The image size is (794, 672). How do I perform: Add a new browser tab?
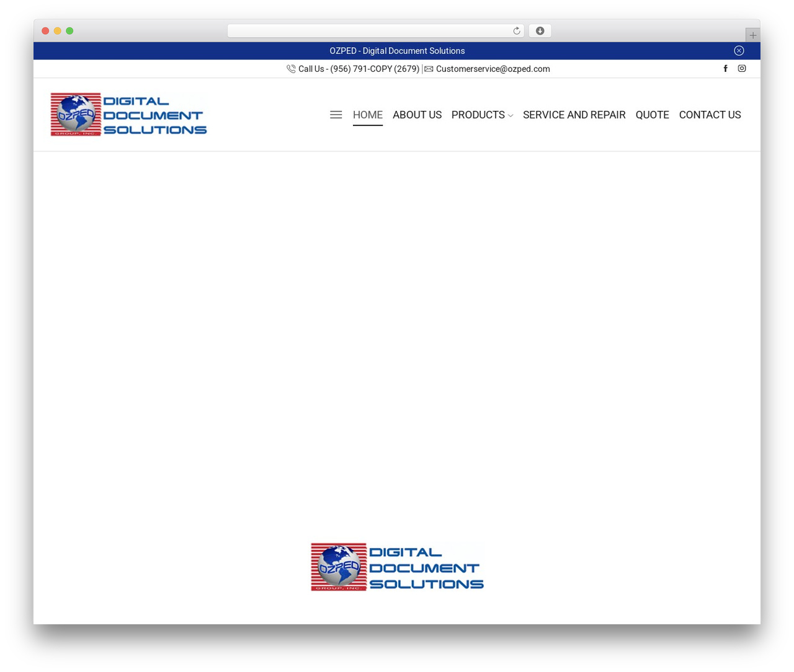752,35
